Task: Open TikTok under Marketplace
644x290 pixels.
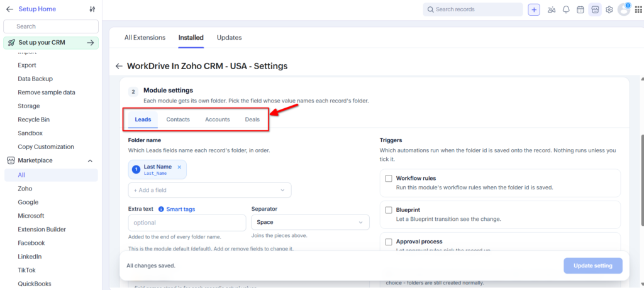Action: point(26,270)
